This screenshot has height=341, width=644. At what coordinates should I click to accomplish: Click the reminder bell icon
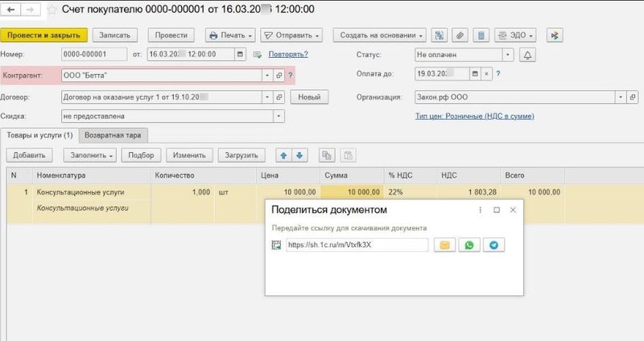coord(527,55)
